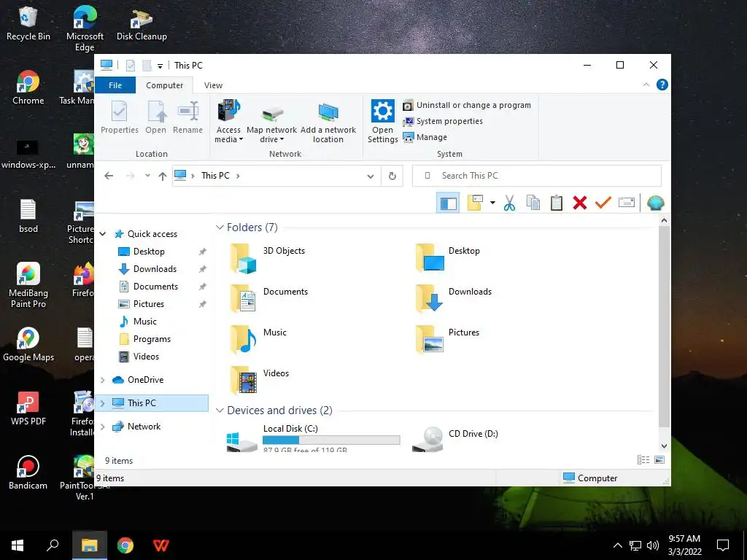
Task: Click the Search This PC field
Action: 537,176
